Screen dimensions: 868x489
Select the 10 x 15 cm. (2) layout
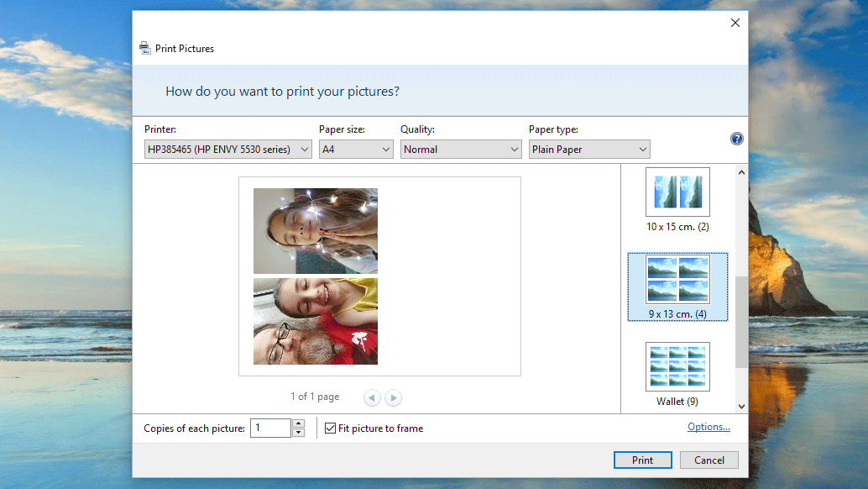tap(677, 201)
